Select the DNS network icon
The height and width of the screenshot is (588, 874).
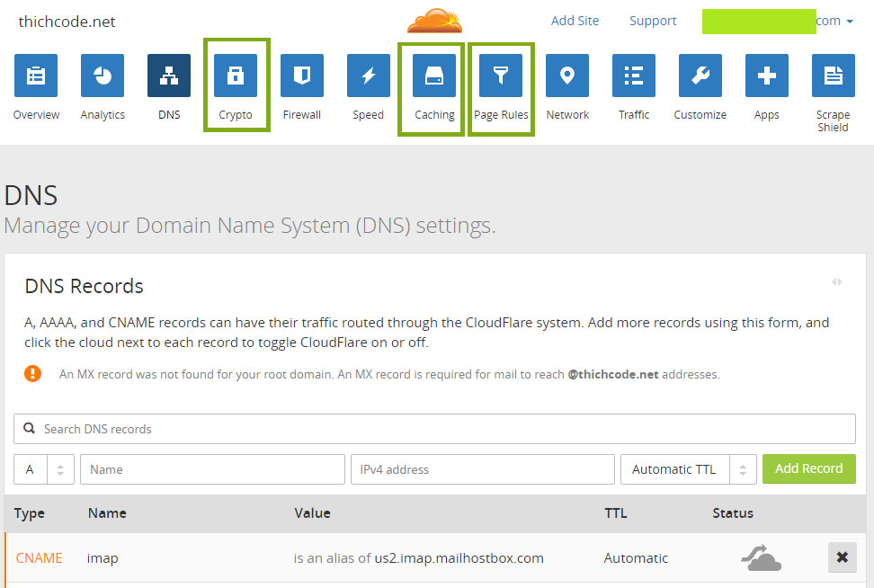pyautogui.click(x=169, y=76)
